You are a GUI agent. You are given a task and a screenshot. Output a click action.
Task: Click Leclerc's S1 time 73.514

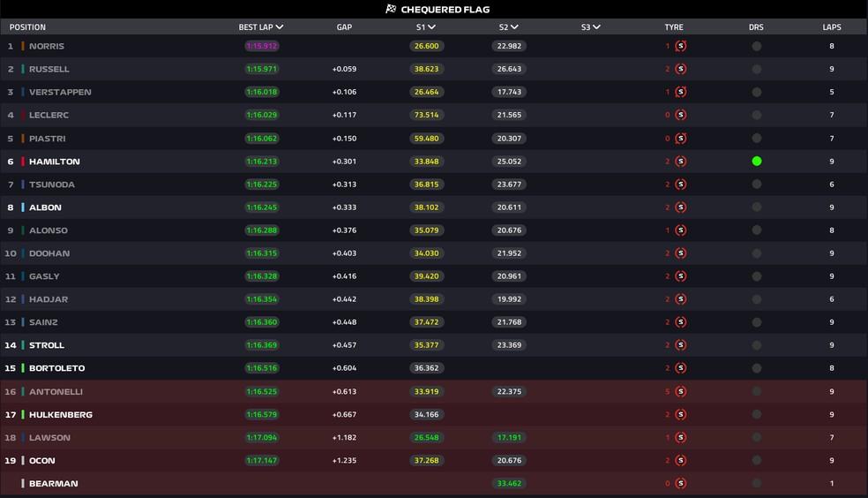[x=426, y=115]
